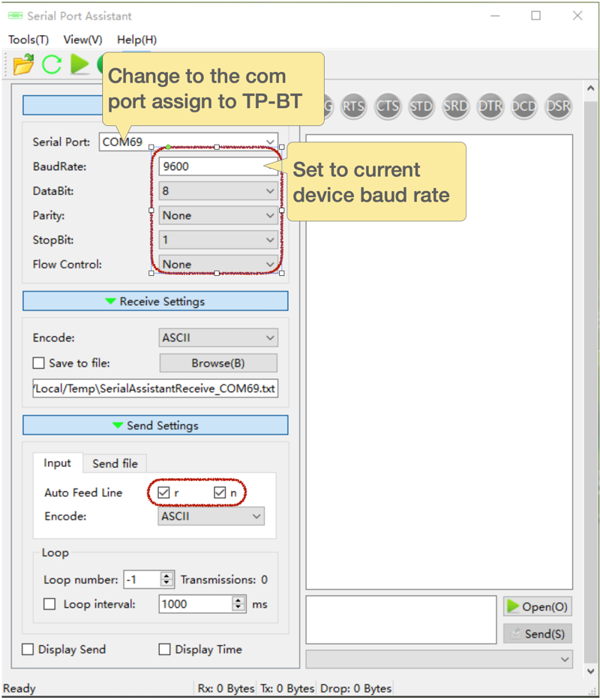Image resolution: width=600 pixels, height=700 pixels.
Task: Click the DCD signal indicator
Action: 523,106
